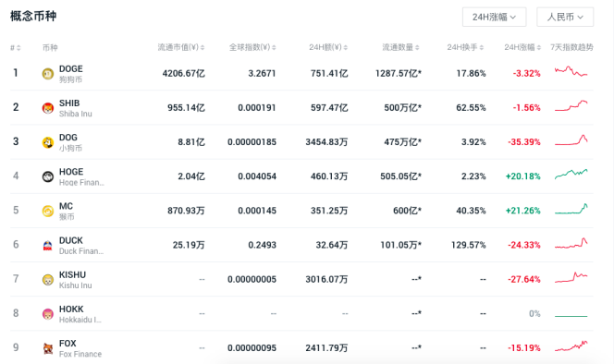This screenshot has width=614, height=364.
Task: Click the KISHU coin icon
Action: pos(48,280)
